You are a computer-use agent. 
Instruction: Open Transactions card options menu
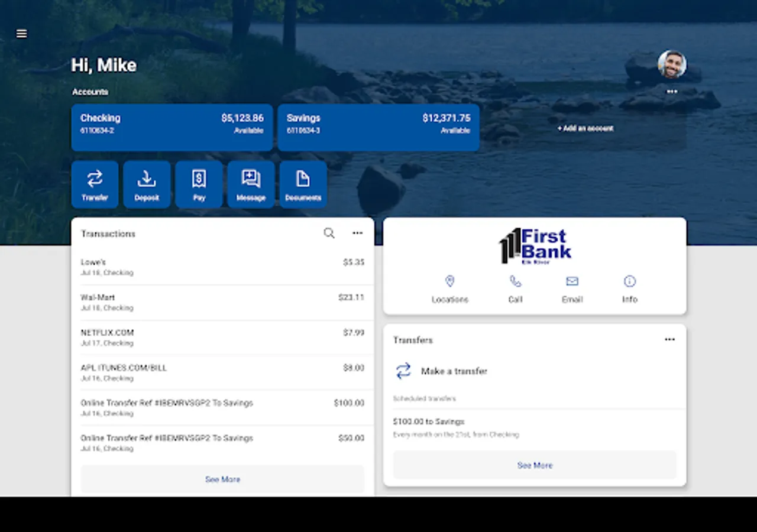pos(358,233)
